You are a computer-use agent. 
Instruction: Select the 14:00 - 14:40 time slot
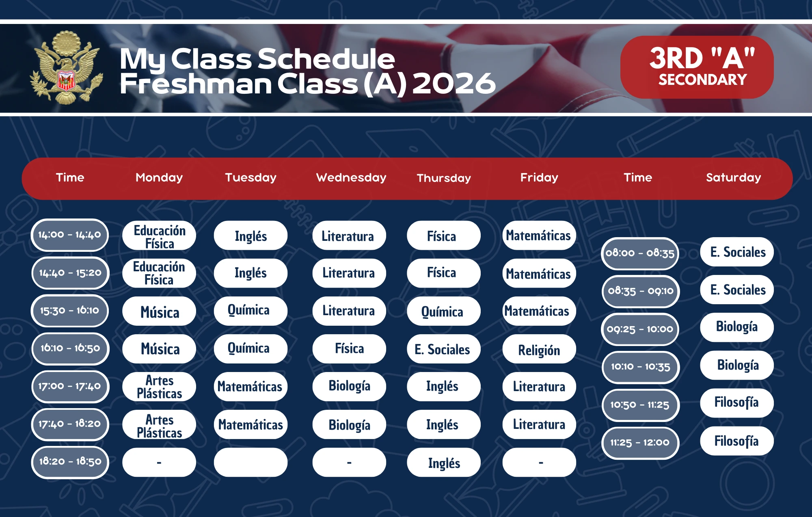tap(70, 235)
